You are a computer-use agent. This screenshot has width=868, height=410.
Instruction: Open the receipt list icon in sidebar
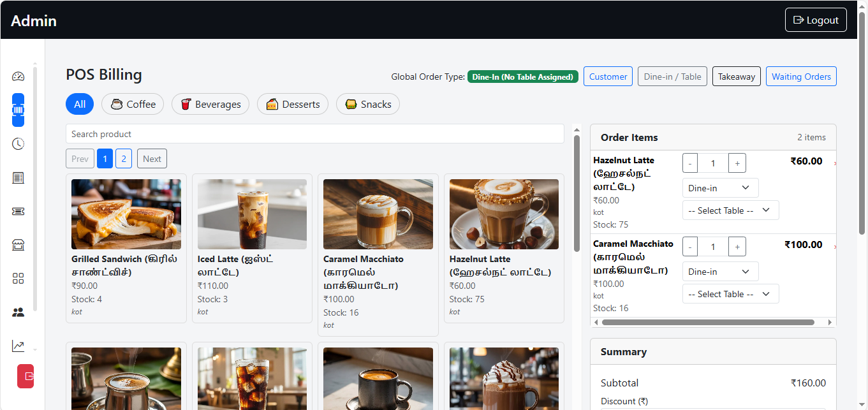pyautogui.click(x=18, y=178)
